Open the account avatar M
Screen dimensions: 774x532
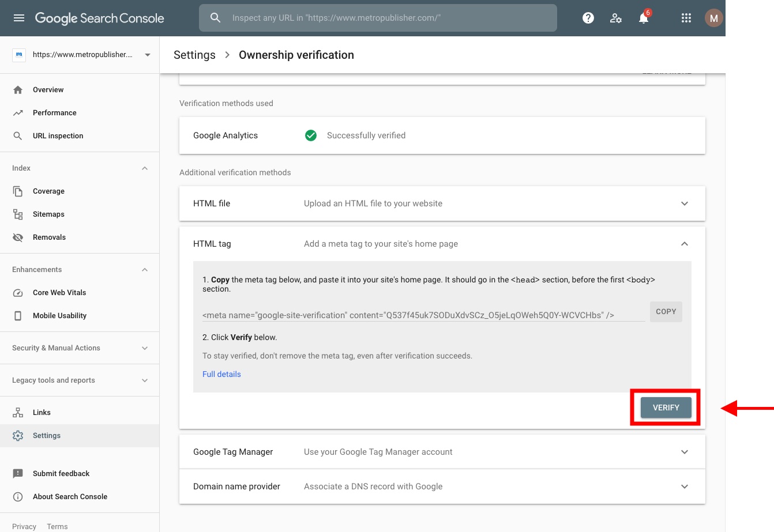coord(713,18)
